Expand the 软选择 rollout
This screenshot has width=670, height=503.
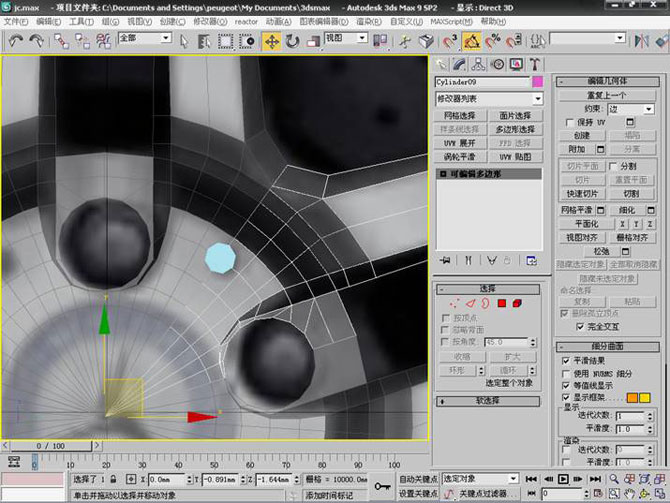tap(488, 400)
